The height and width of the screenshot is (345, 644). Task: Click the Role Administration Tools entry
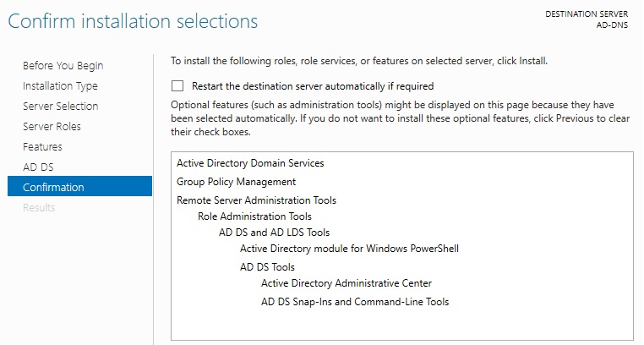[254, 216]
